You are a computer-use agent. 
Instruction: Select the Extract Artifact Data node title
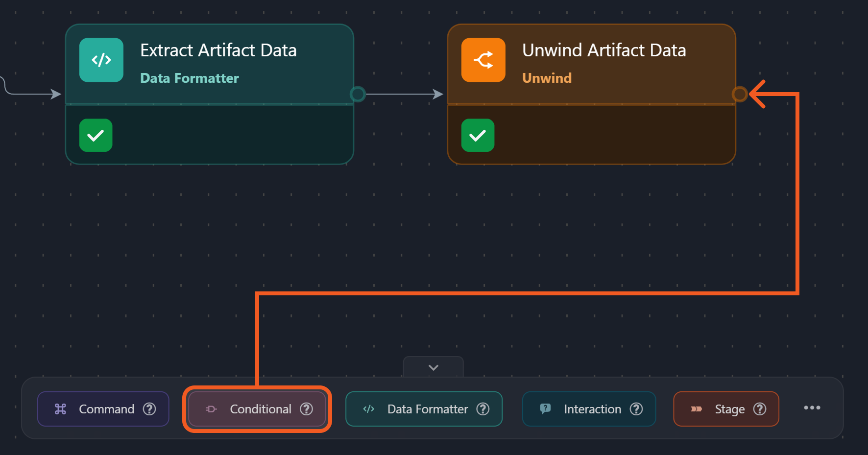click(x=218, y=50)
